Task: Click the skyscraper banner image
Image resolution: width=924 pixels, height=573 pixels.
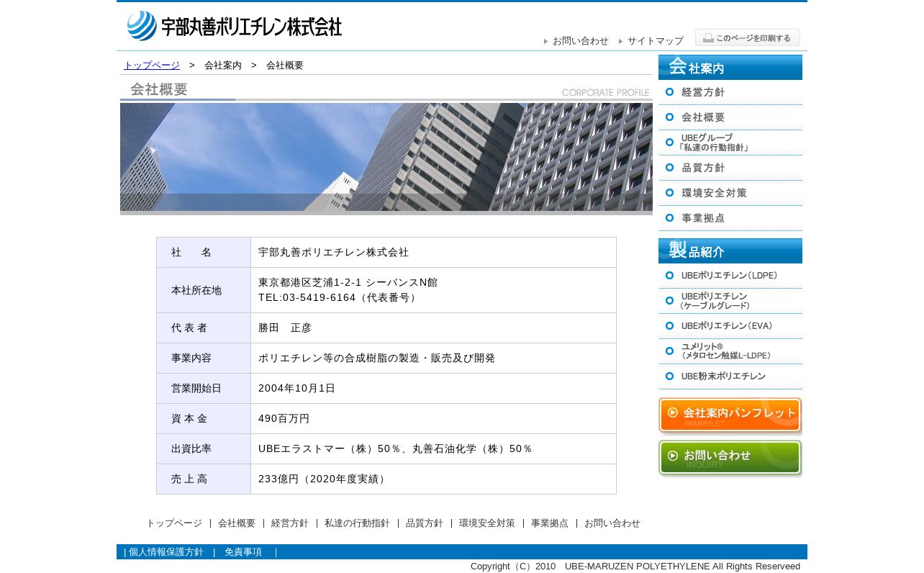Action: [x=386, y=158]
